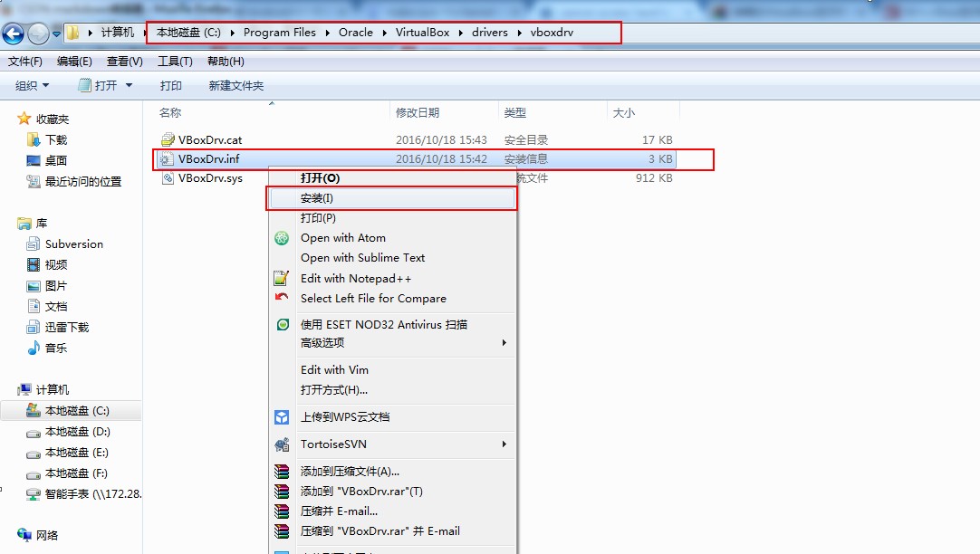
Task: Click the folder icon in address bar
Action: pyautogui.click(x=73, y=33)
